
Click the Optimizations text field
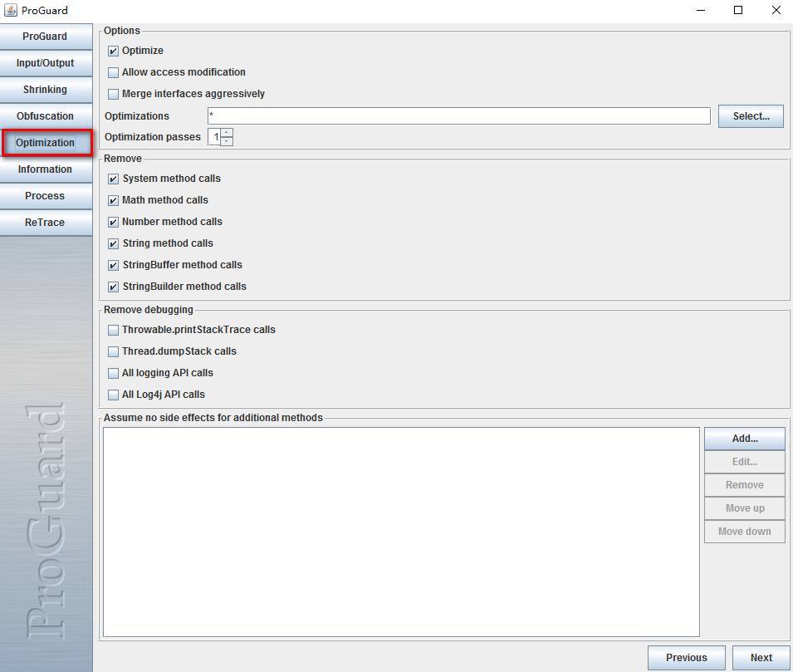tap(458, 116)
